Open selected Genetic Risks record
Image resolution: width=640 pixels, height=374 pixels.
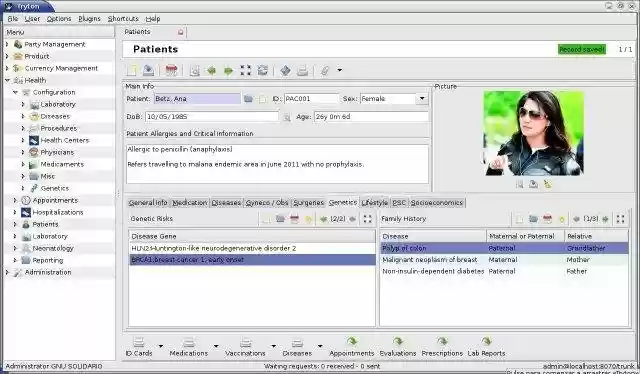click(280, 219)
